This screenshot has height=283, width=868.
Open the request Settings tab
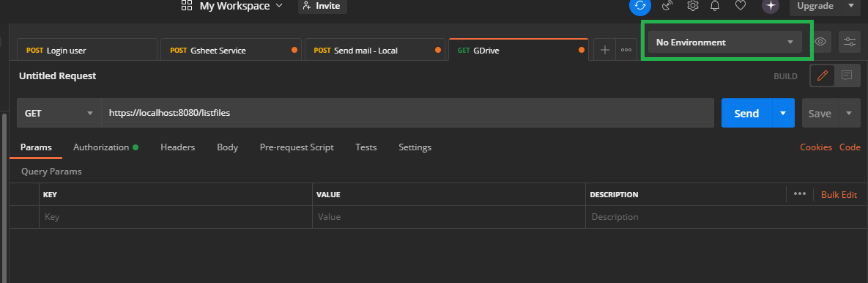pyautogui.click(x=415, y=147)
